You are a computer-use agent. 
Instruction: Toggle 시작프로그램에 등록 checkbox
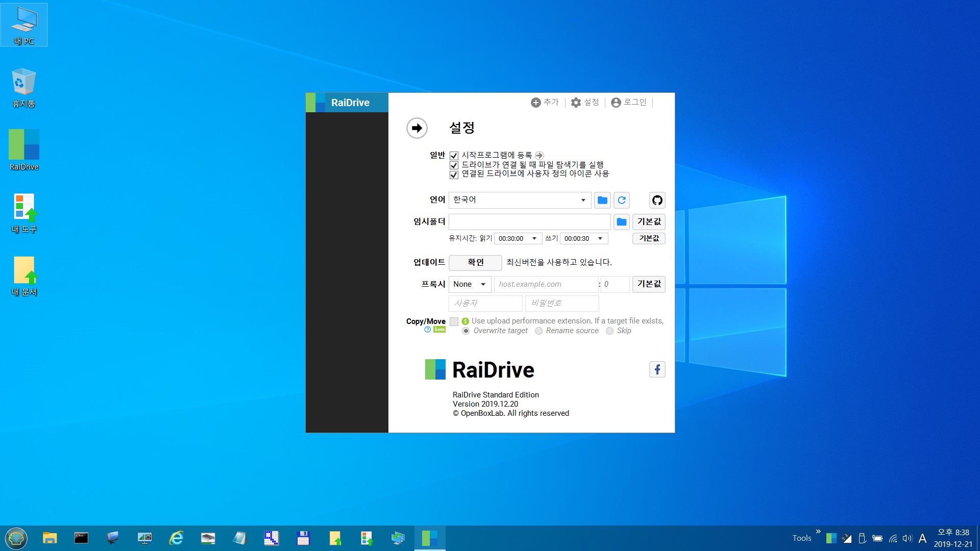coord(454,156)
